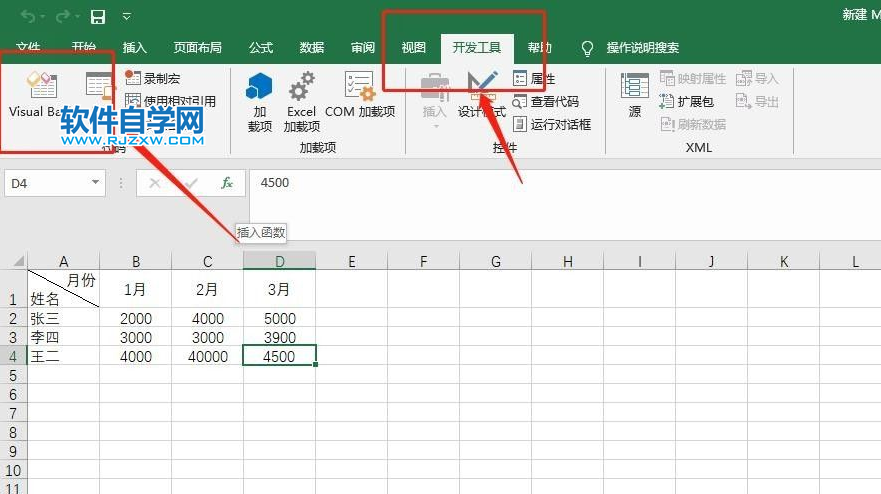Click 扩展包 expansion packs
Viewport: 881px width, 494px height.
click(687, 101)
